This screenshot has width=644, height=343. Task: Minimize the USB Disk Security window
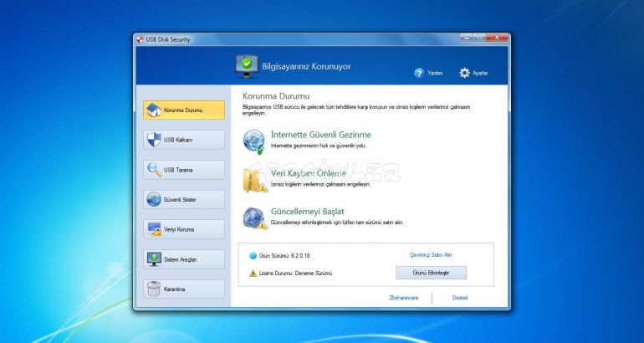(x=467, y=38)
